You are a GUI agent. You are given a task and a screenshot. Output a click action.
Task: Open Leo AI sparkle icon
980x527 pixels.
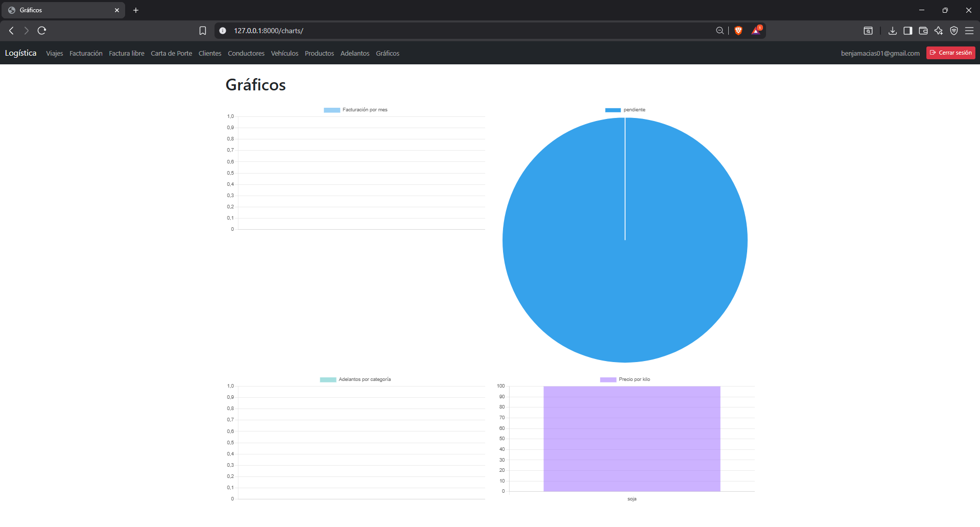[938, 31]
